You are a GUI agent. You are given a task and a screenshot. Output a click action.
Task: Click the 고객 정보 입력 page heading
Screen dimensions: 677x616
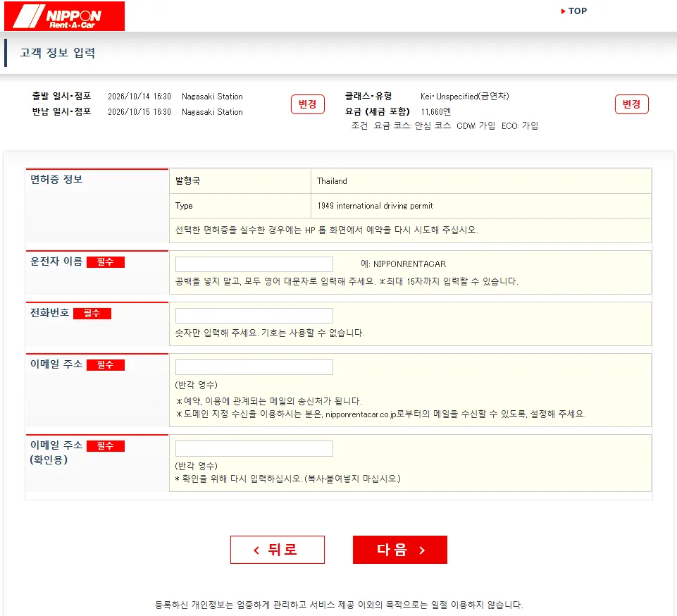58,53
